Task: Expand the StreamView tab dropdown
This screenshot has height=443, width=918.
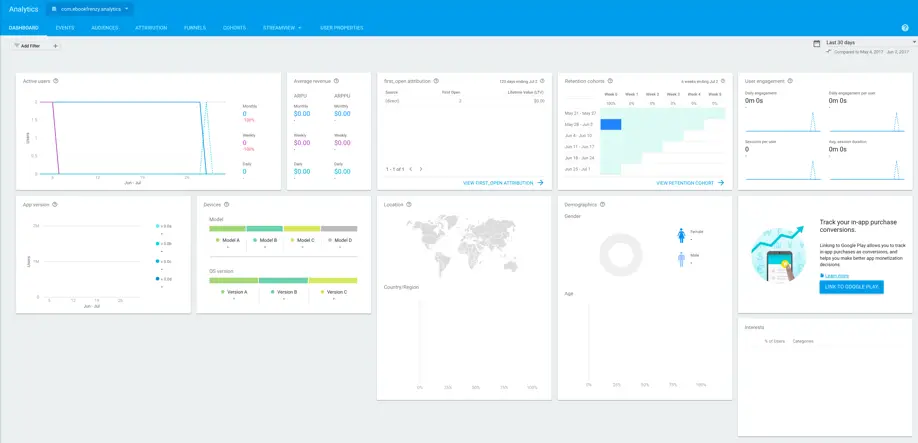Action: [x=299, y=28]
